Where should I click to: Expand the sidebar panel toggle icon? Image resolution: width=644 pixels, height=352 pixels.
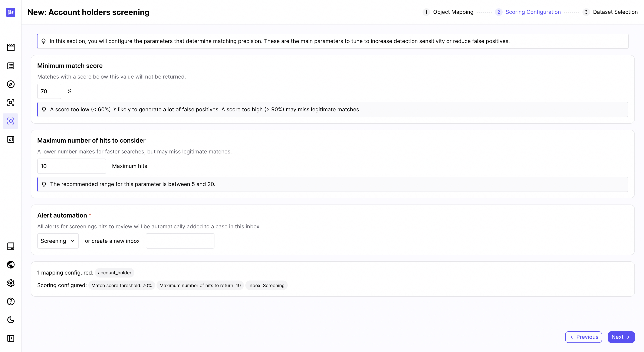click(10, 338)
